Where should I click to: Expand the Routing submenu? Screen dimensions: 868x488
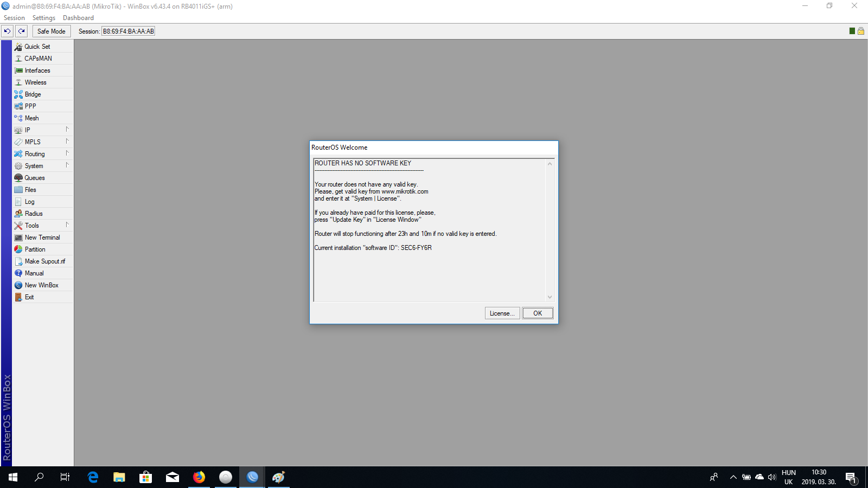click(43, 154)
